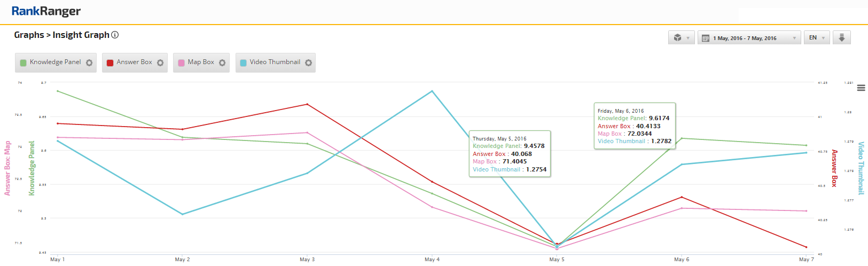The height and width of the screenshot is (266, 868).
Task: Click the green Knowledge Panel color swatch
Action: [23, 62]
